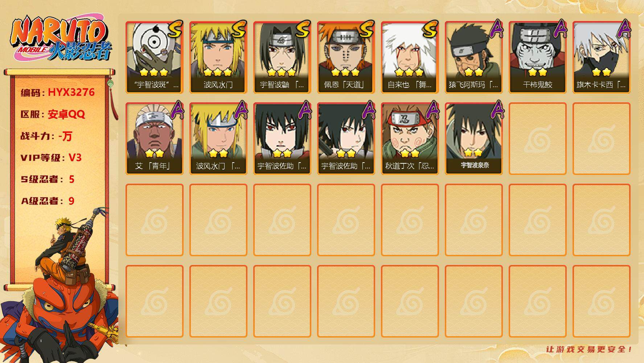Click the three stars on 宇智波斑 card
The height and width of the screenshot is (363, 644).
154,72
